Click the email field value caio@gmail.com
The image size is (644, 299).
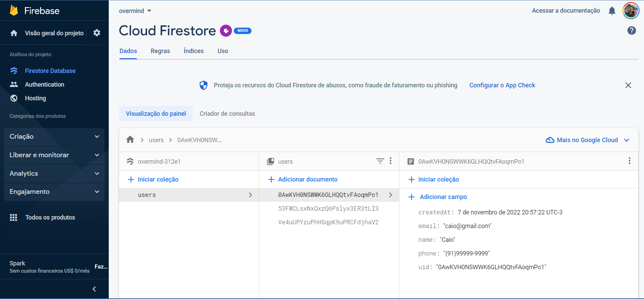[x=468, y=226]
